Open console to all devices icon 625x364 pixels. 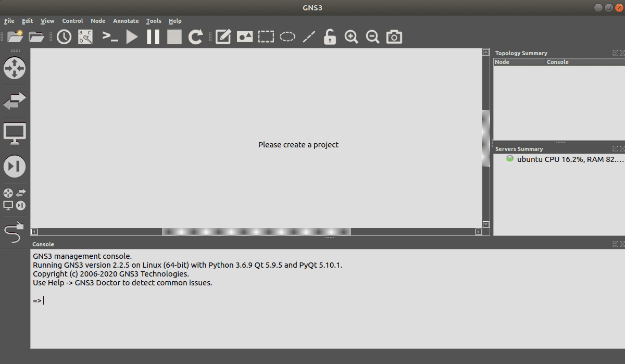click(x=110, y=36)
